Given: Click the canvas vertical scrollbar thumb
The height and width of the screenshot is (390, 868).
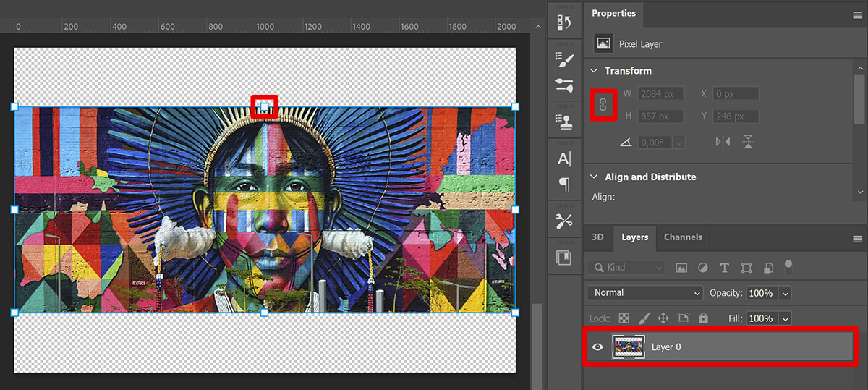Looking at the screenshot, I should pos(536,347).
